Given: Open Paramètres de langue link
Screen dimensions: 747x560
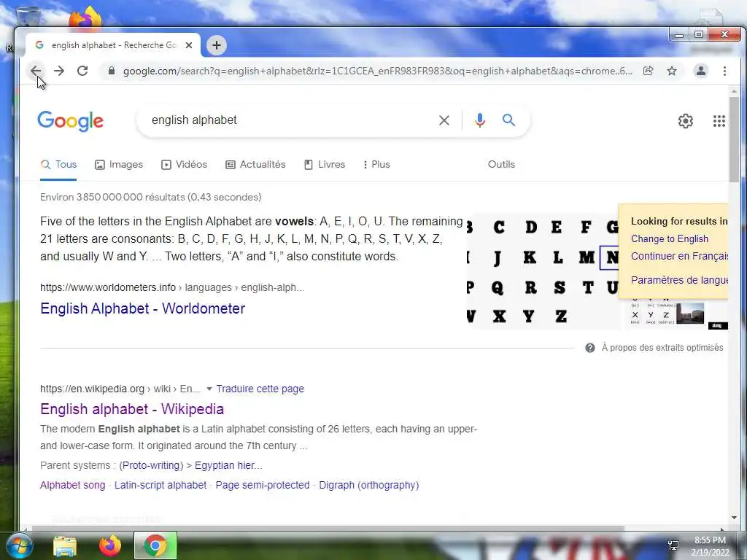Looking at the screenshot, I should pos(679,280).
